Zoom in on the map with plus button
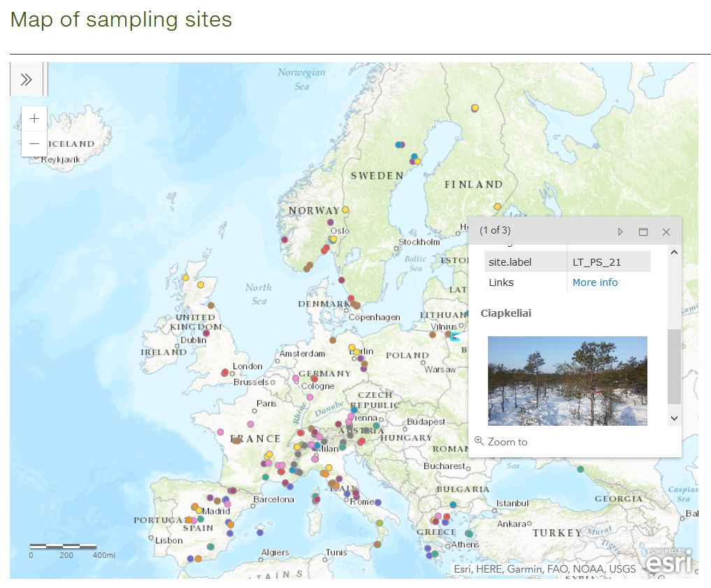 [x=34, y=118]
